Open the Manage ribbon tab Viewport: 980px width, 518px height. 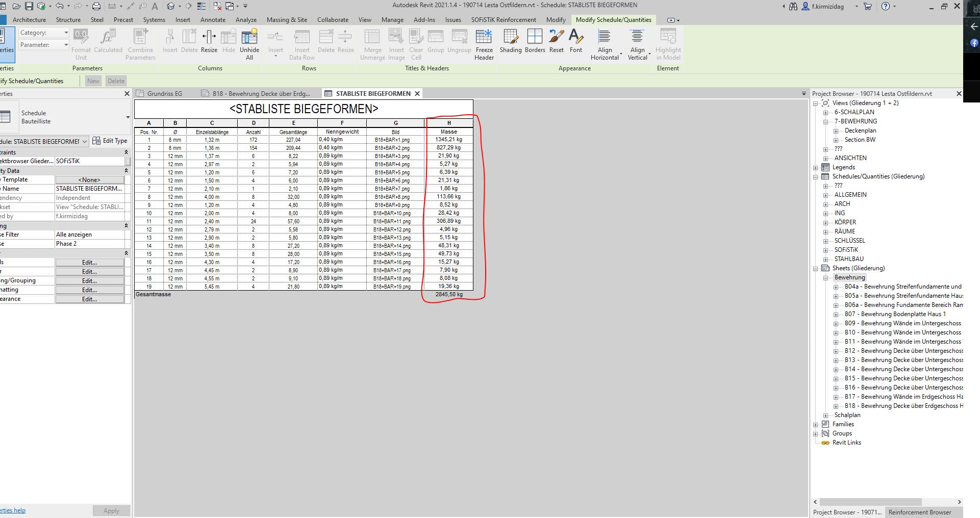tap(392, 20)
